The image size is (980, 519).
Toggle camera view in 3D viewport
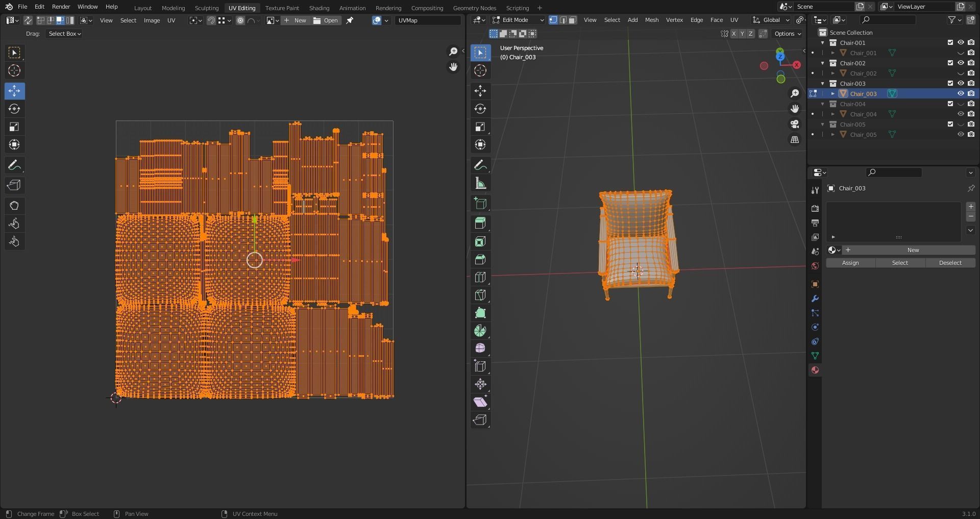tap(795, 124)
